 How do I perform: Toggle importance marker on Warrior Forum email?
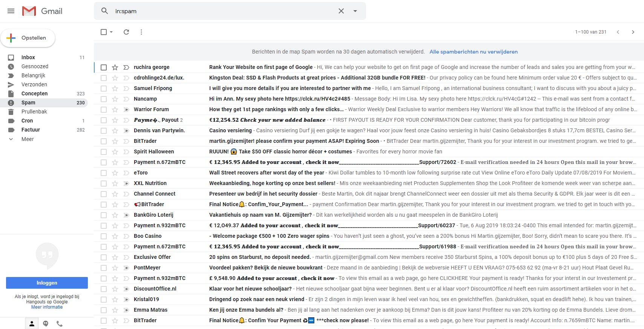[126, 109]
